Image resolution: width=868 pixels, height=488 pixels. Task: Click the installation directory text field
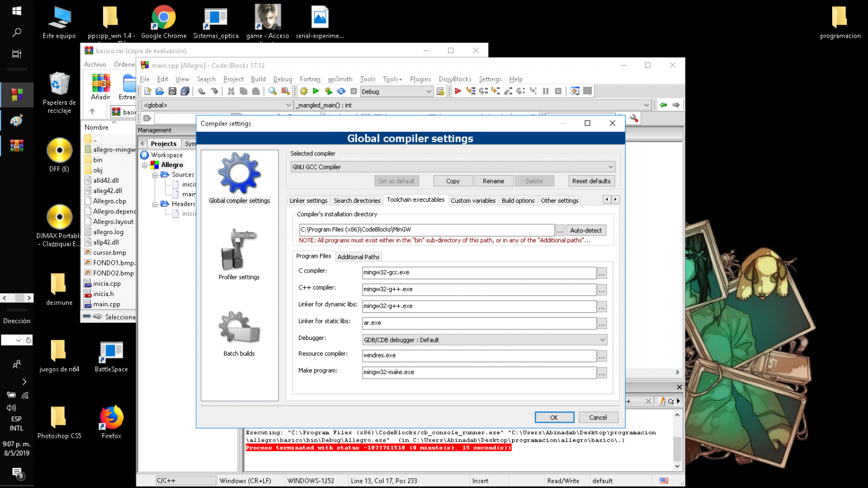click(427, 230)
